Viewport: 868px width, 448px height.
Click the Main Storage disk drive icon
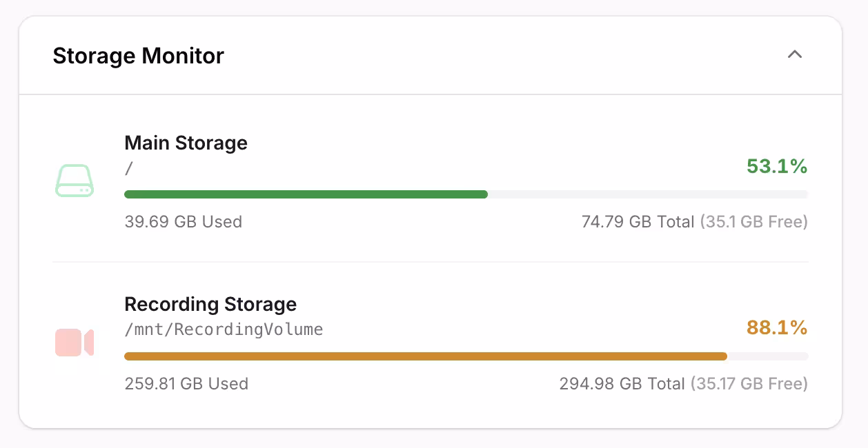(74, 181)
